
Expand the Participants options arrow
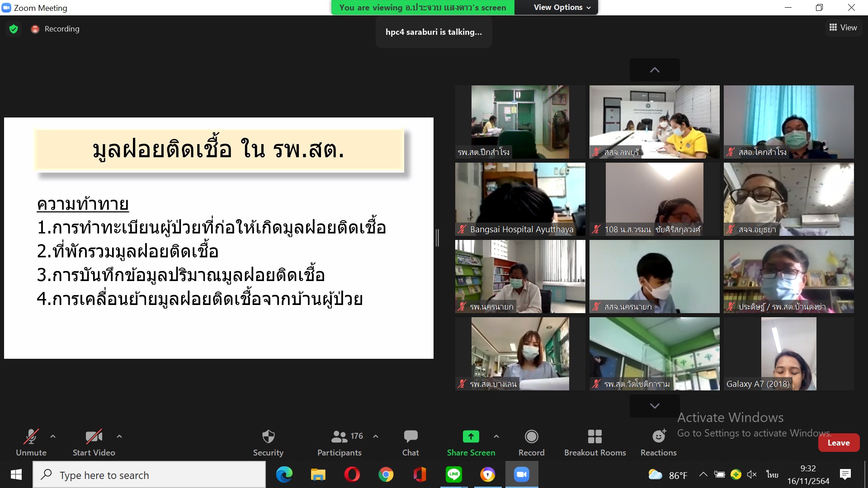point(376,436)
